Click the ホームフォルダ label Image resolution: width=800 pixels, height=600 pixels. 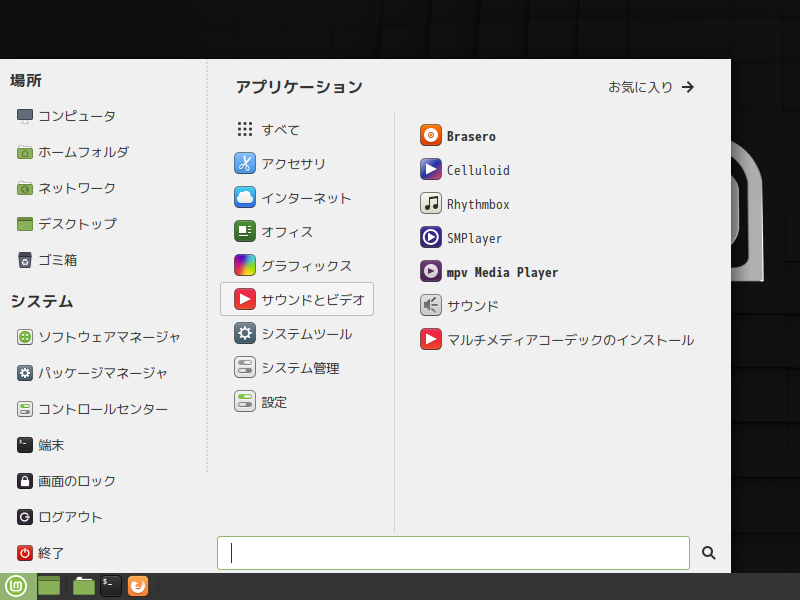[x=83, y=152]
